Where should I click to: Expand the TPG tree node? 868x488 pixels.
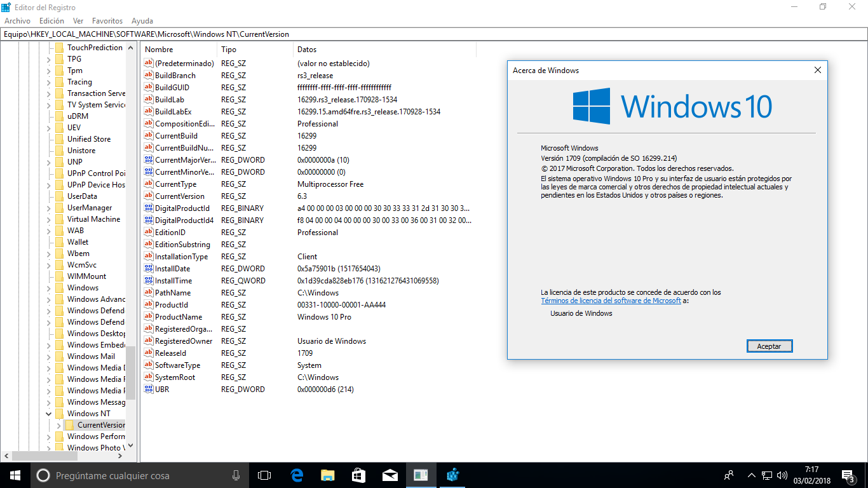pyautogui.click(x=49, y=59)
